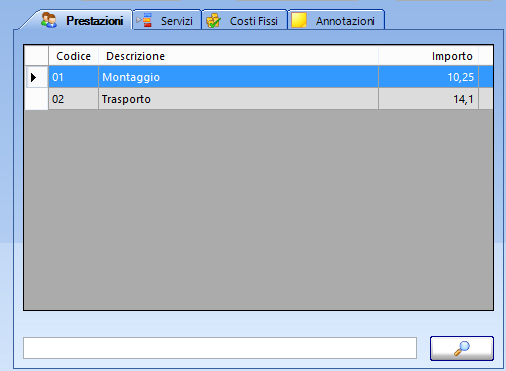
Task: Click the coins icon on Costi Fissi tab
Action: click(x=213, y=20)
